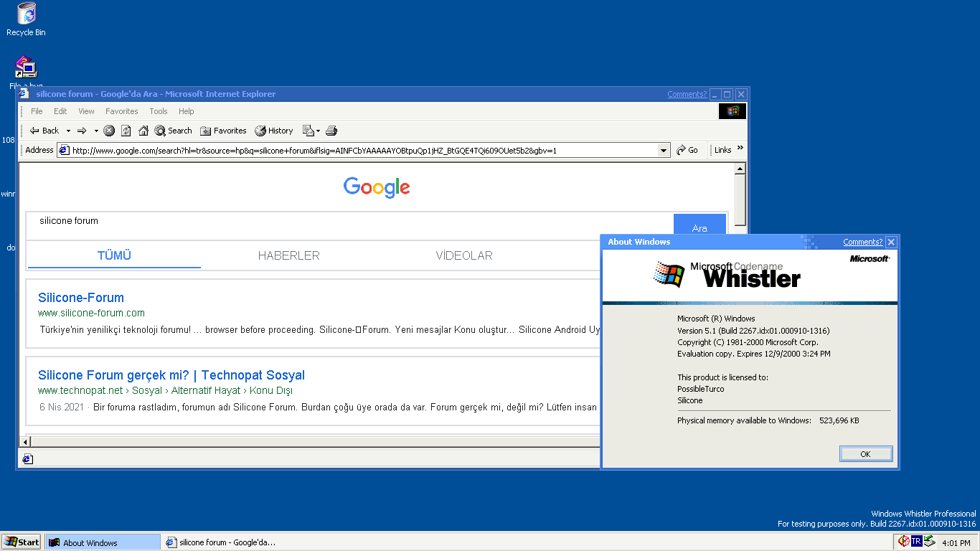The image size is (980, 551).
Task: Click the TR language indicator in tray
Action: click(x=916, y=542)
